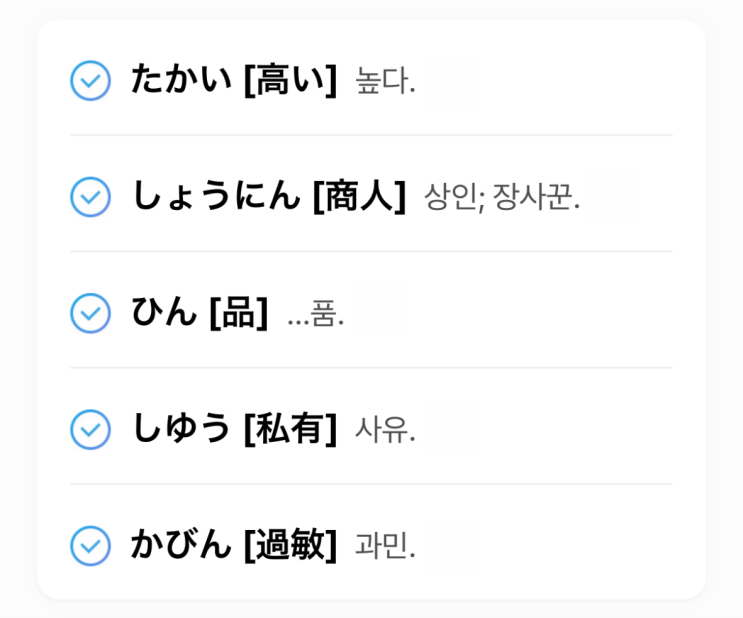Click the kanji [品]
This screenshot has height=618, width=743.
(240, 313)
